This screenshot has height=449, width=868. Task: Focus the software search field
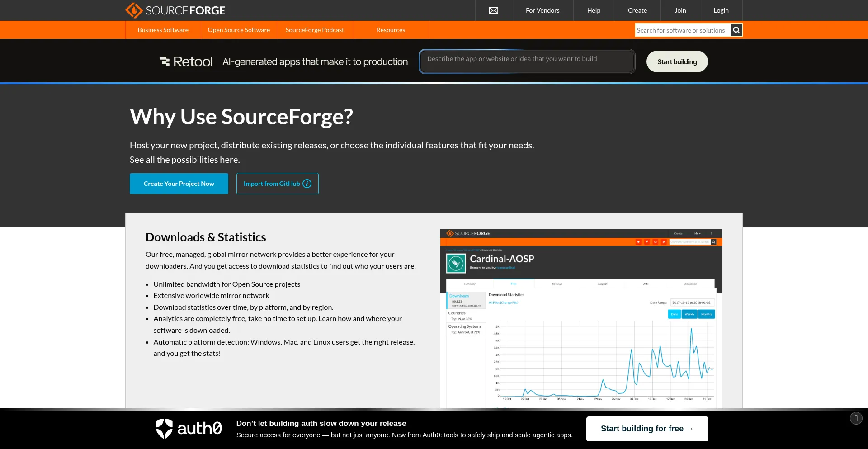click(683, 30)
